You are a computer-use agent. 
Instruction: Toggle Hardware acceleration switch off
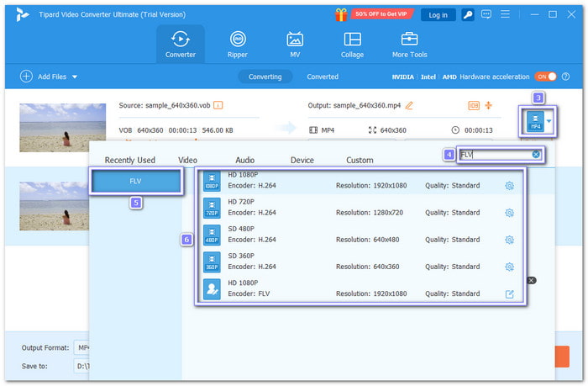[546, 77]
